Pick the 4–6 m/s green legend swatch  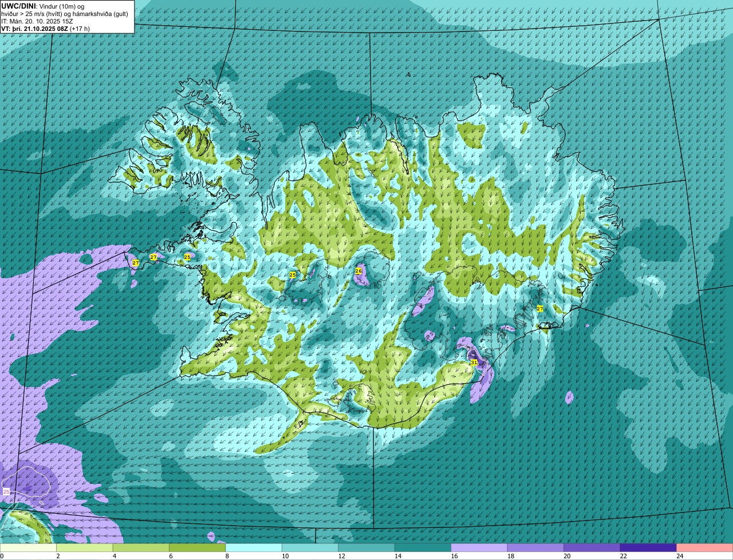tap(141, 548)
